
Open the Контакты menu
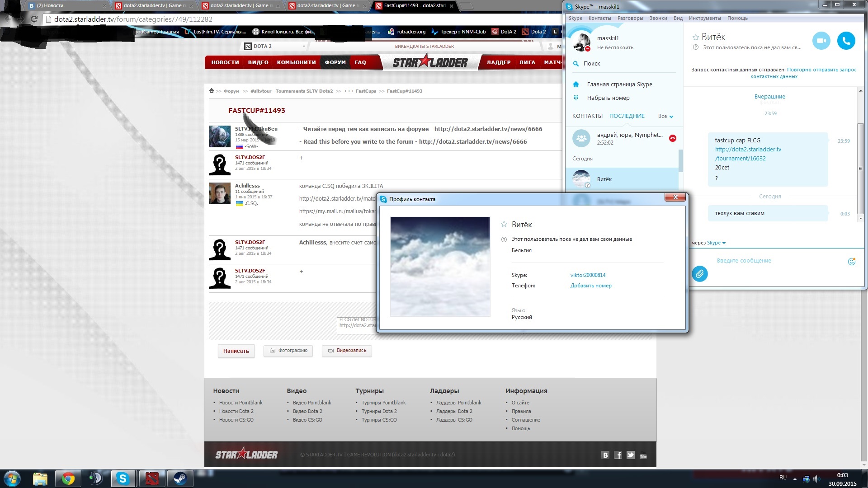[x=599, y=18]
